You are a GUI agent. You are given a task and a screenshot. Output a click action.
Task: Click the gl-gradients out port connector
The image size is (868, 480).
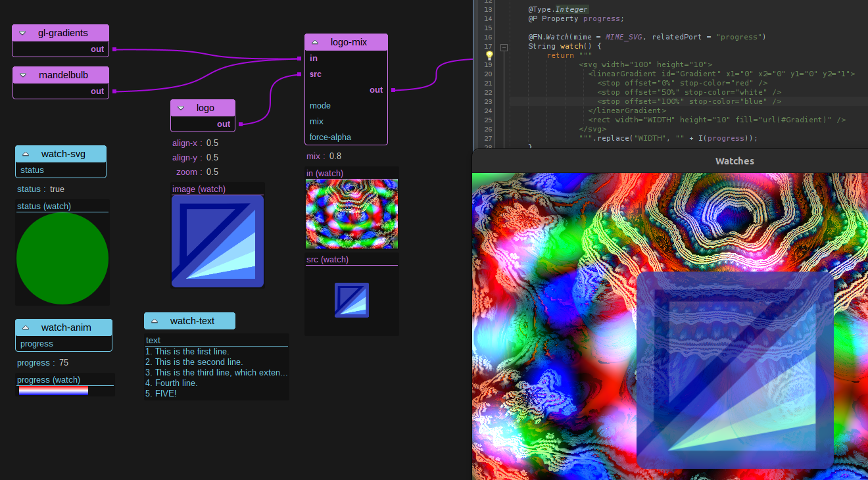click(114, 49)
